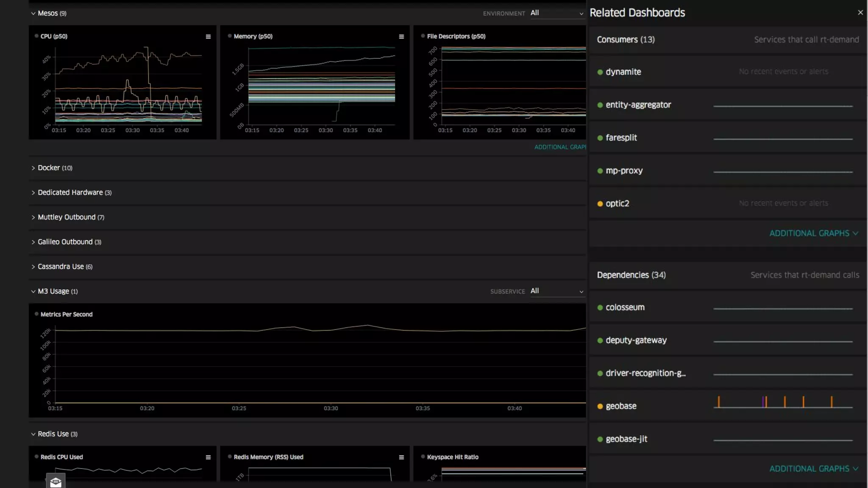The image size is (868, 488).
Task: Click the geobase orange status dot
Action: [600, 406]
